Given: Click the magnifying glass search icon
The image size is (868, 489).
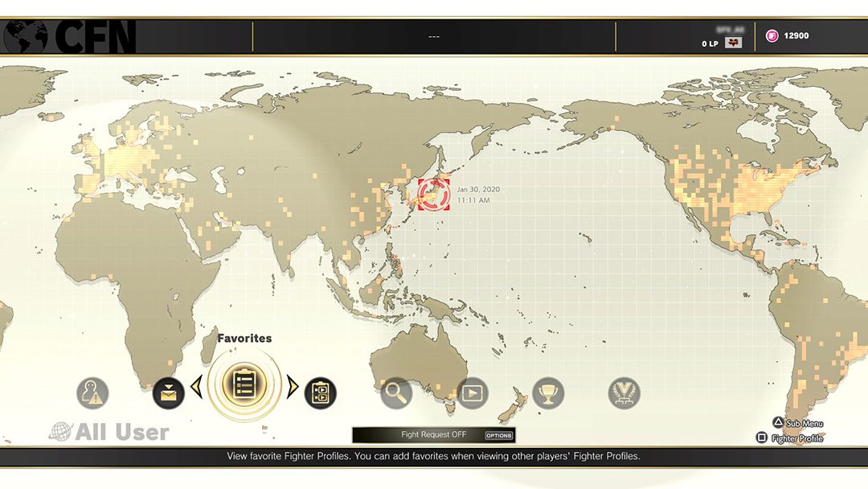Looking at the screenshot, I should tap(395, 392).
